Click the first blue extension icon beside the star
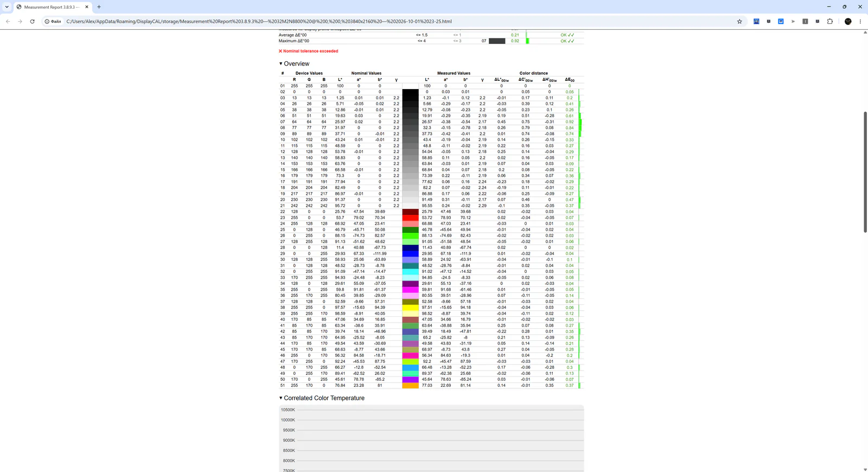The width and height of the screenshot is (868, 472). [x=756, y=22]
